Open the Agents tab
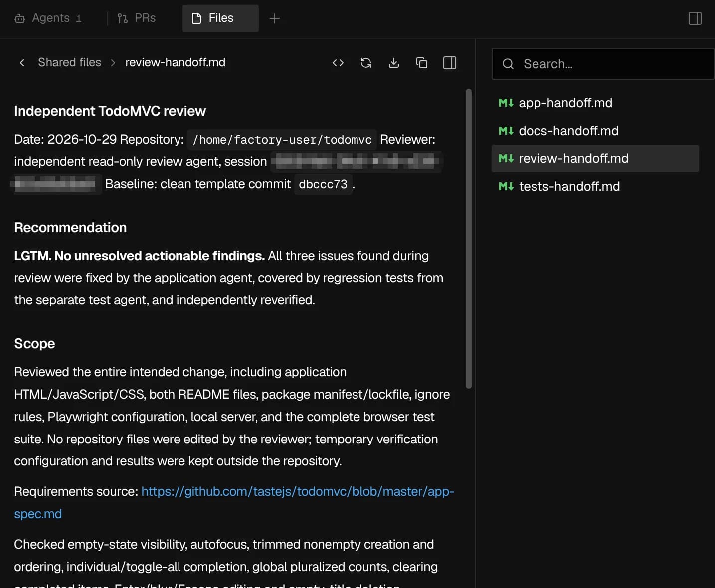Image resolution: width=715 pixels, height=588 pixels. click(x=48, y=18)
